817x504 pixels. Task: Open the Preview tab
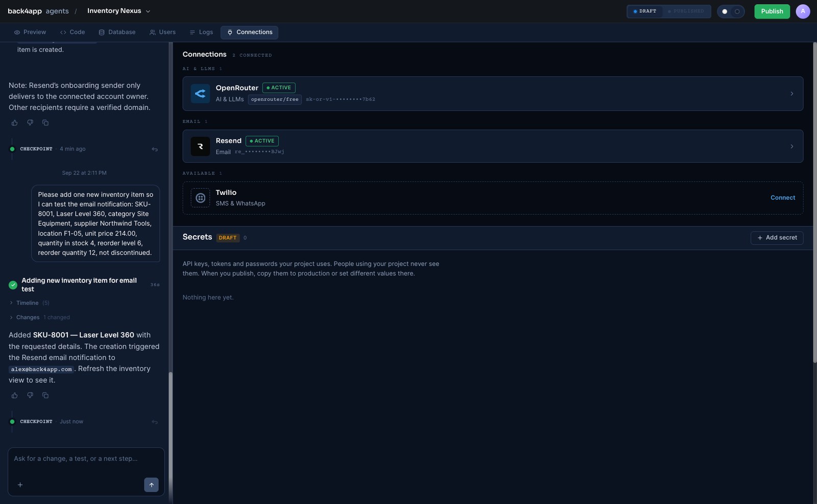[x=30, y=32]
